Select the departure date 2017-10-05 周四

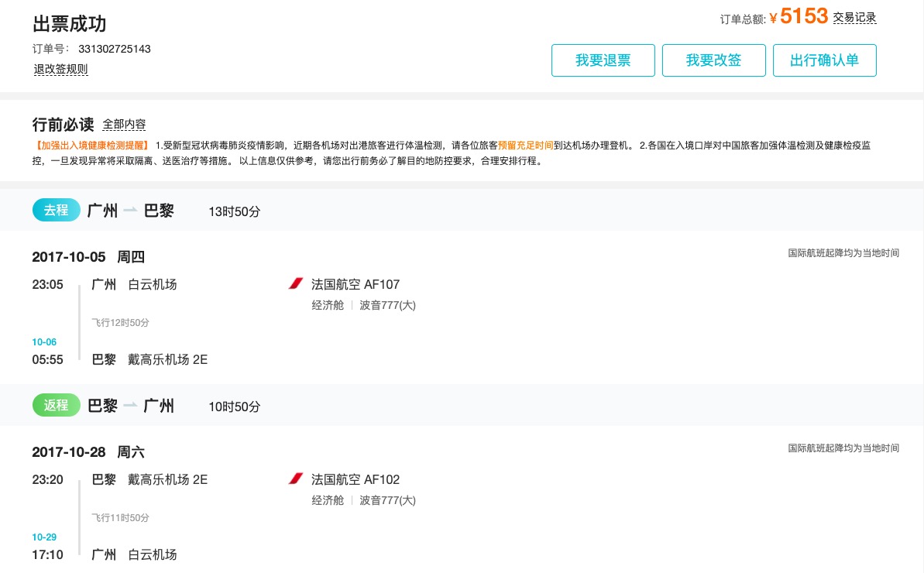pos(88,257)
